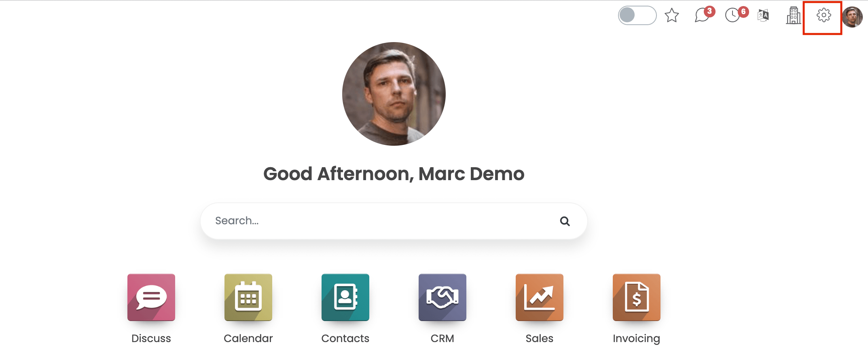Open the Discuss app icon

151,297
